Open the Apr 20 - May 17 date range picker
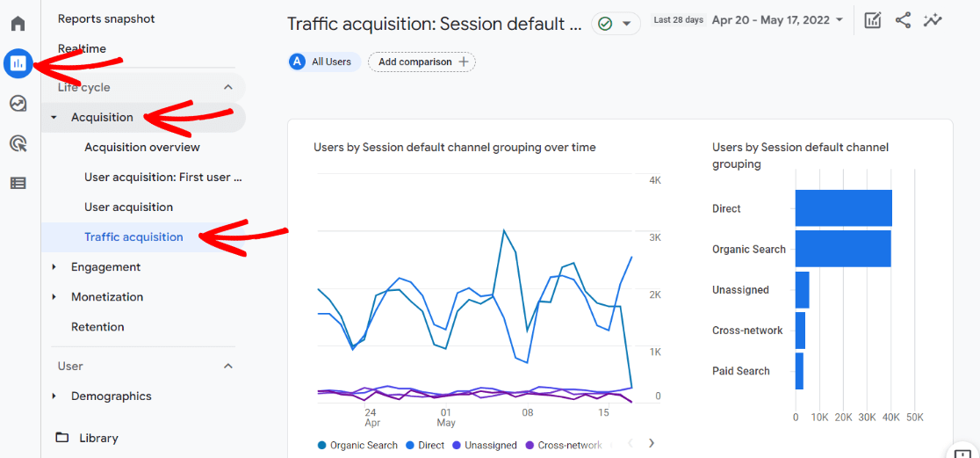980x458 pixels. click(777, 20)
